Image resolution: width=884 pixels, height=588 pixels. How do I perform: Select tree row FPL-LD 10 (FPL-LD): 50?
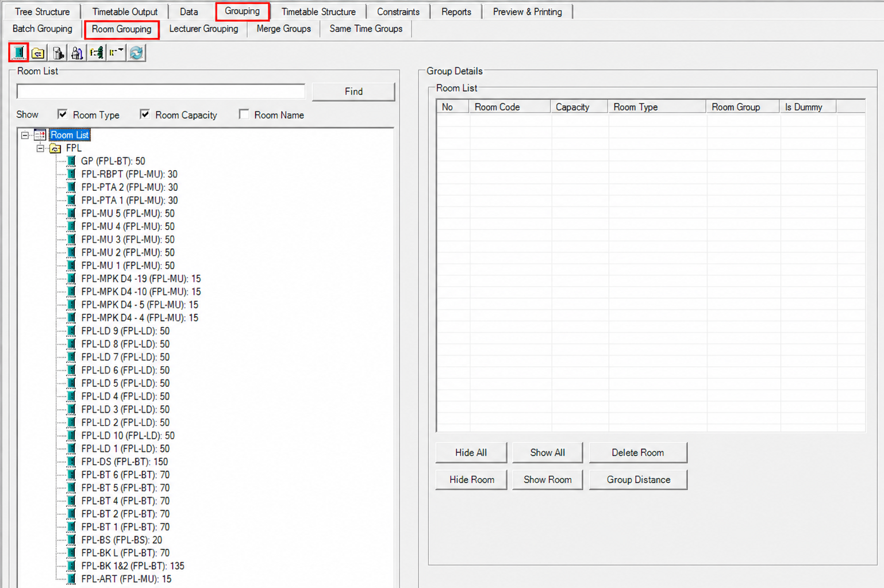(x=128, y=436)
